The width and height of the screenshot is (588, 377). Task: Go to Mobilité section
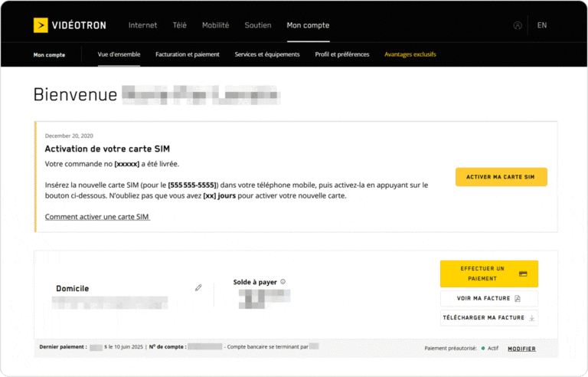215,25
